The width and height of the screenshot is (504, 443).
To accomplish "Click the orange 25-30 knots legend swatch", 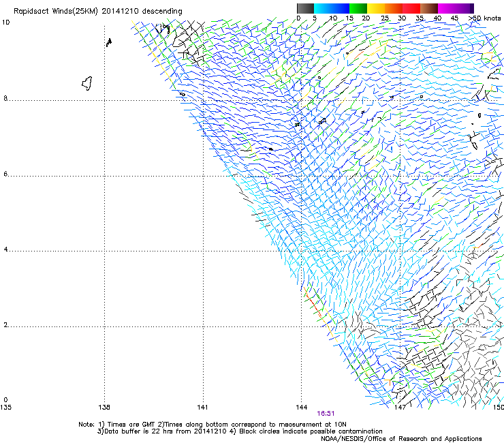I will (x=394, y=8).
